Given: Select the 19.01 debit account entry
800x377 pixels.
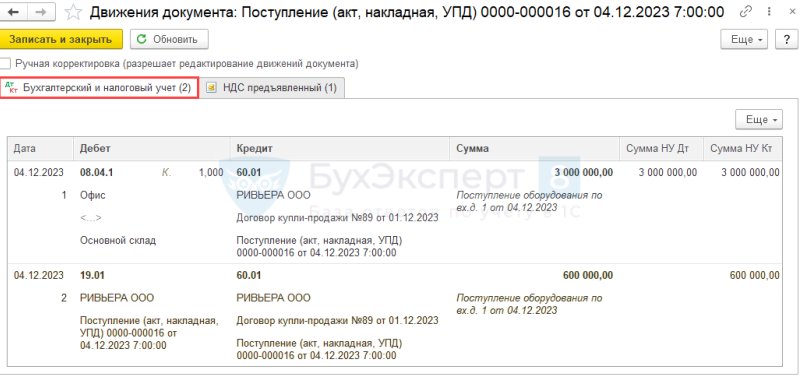Looking at the screenshot, I should [92, 275].
